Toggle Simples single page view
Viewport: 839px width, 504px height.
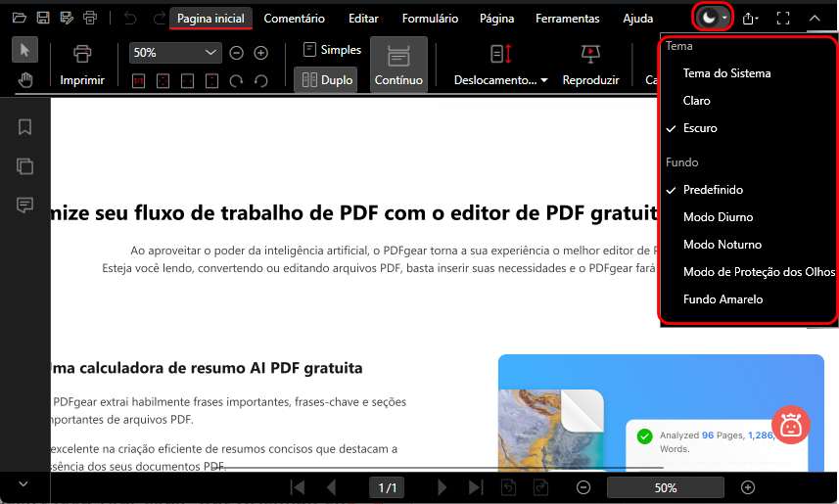pos(332,50)
